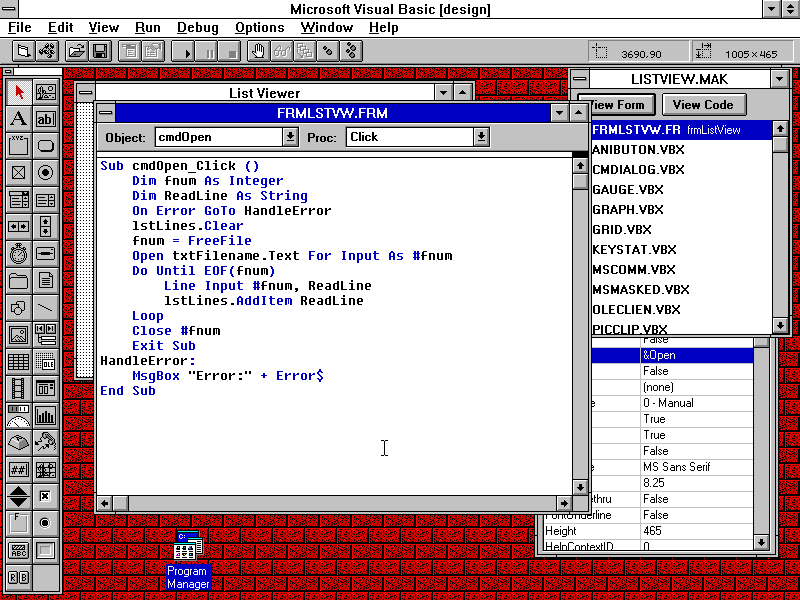Click the Procedure Step toolbar button
Screen dimensions: 800x600
(x=351, y=52)
